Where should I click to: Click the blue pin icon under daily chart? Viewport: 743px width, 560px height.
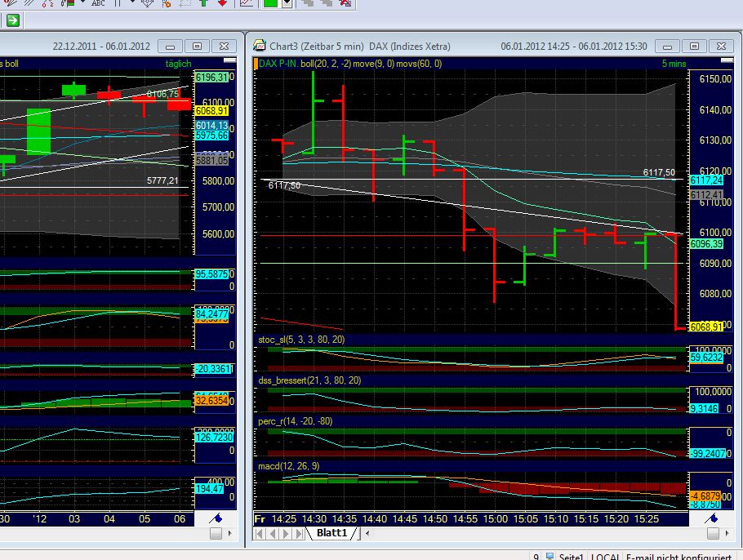click(x=216, y=518)
